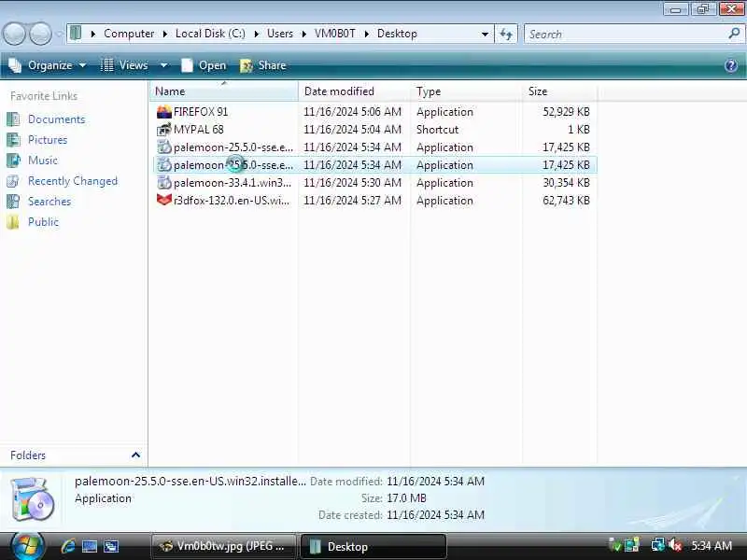Click the installer thumbnail in details pane
This screenshot has width=747, height=560.
click(x=33, y=499)
